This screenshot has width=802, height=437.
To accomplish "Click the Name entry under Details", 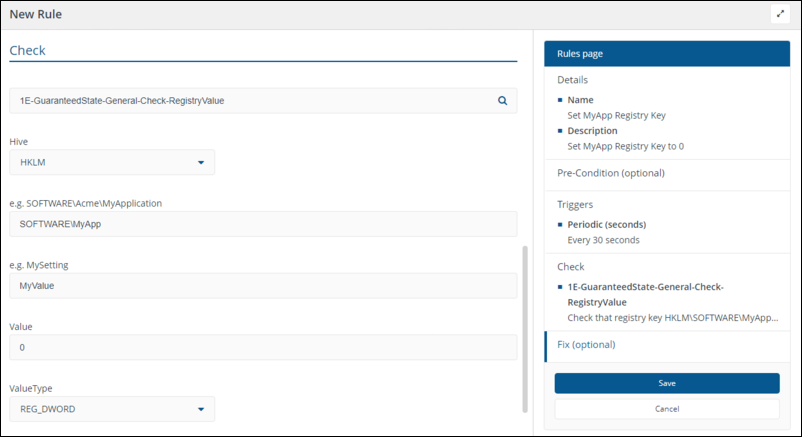I will tap(580, 100).
